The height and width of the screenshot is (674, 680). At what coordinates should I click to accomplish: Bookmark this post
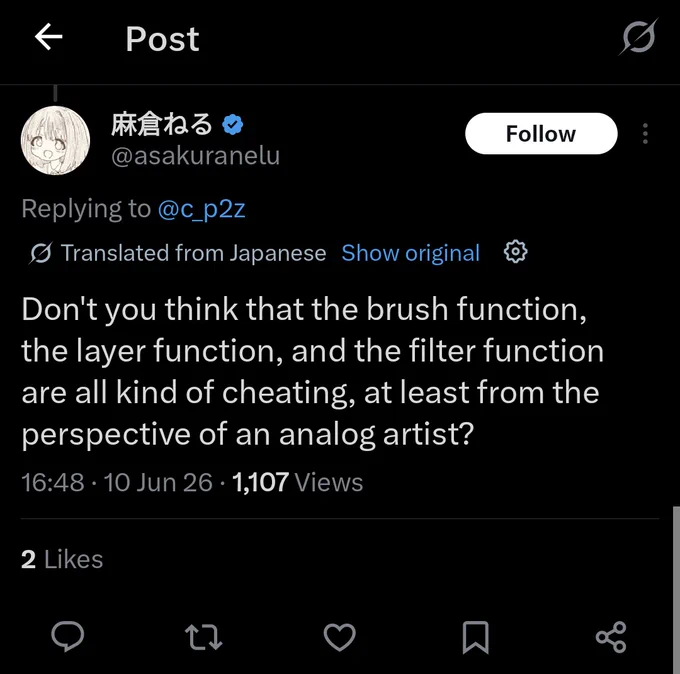(476, 637)
